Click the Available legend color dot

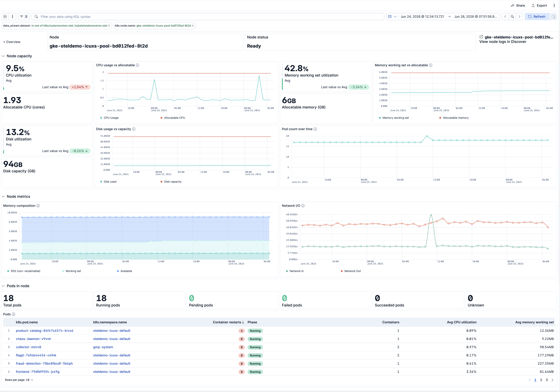[x=118, y=271]
